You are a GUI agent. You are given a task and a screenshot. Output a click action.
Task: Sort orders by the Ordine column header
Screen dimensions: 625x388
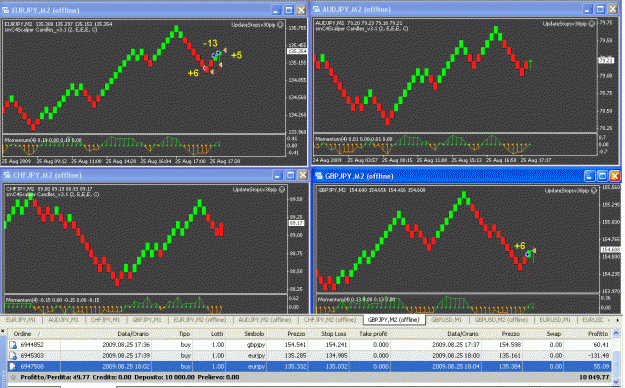coord(22,334)
